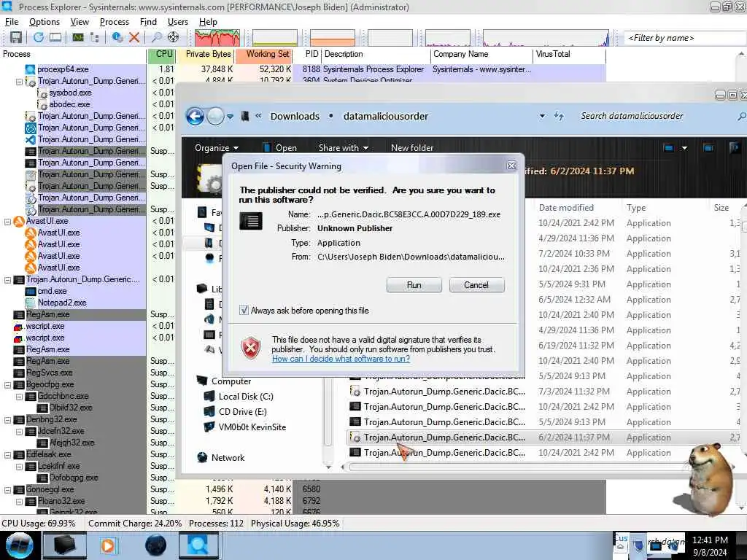This screenshot has height=560, width=747.
Task: Open the Share with dropdown
Action: pos(343,148)
